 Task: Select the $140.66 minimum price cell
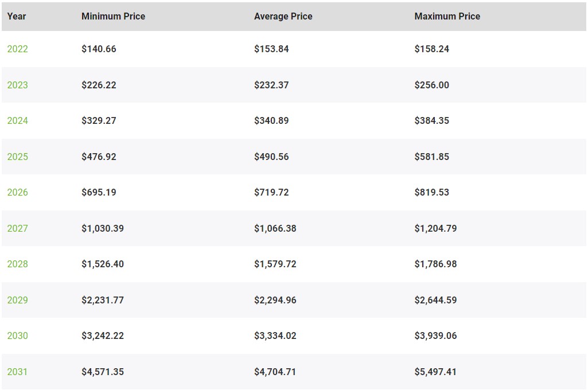pos(99,49)
